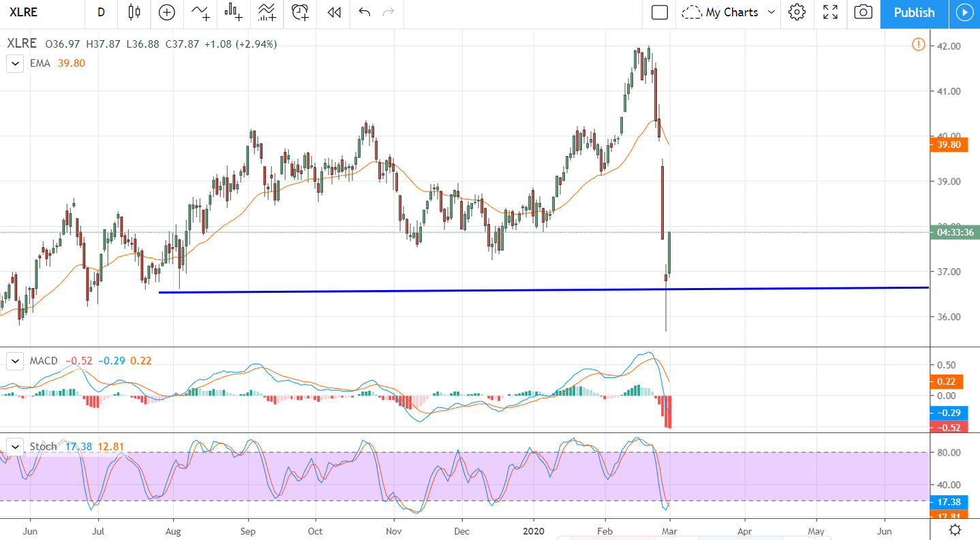Viewport: 980px width, 540px height.
Task: Open chart settings gear in top toolbar
Action: coord(797,12)
